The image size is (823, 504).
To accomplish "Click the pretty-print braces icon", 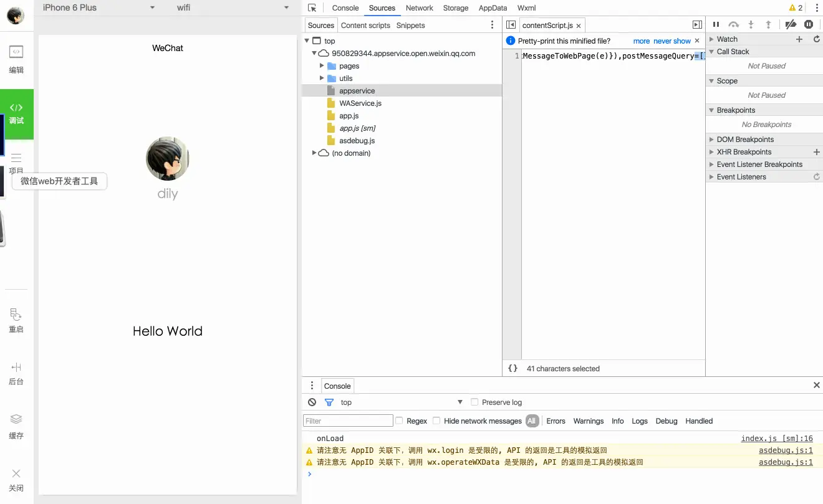I will (513, 368).
